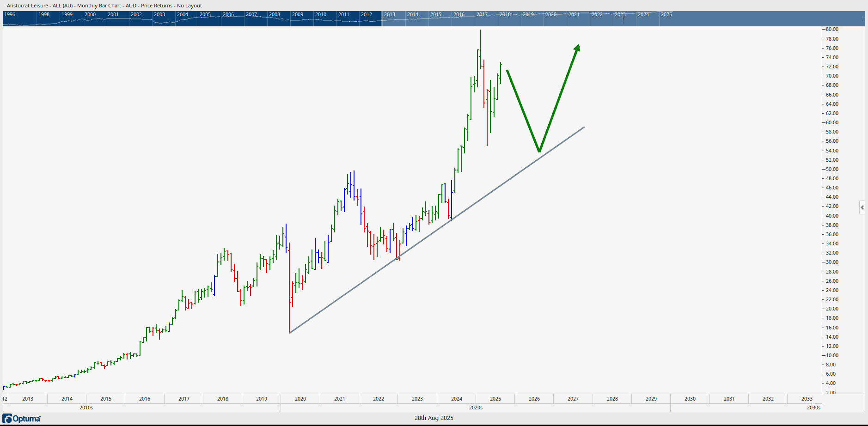This screenshot has height=426, width=868.
Task: Click the 4.00 price scale label
Action: tap(831, 383)
